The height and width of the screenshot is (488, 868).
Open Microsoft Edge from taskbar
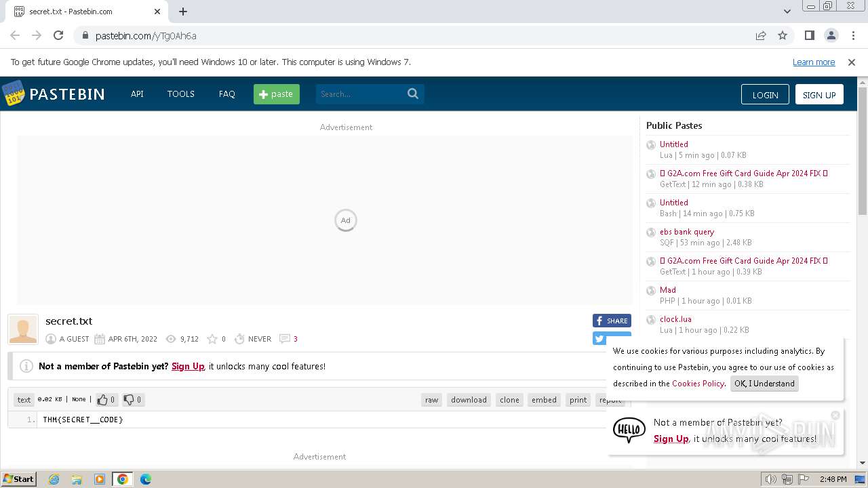(x=146, y=479)
